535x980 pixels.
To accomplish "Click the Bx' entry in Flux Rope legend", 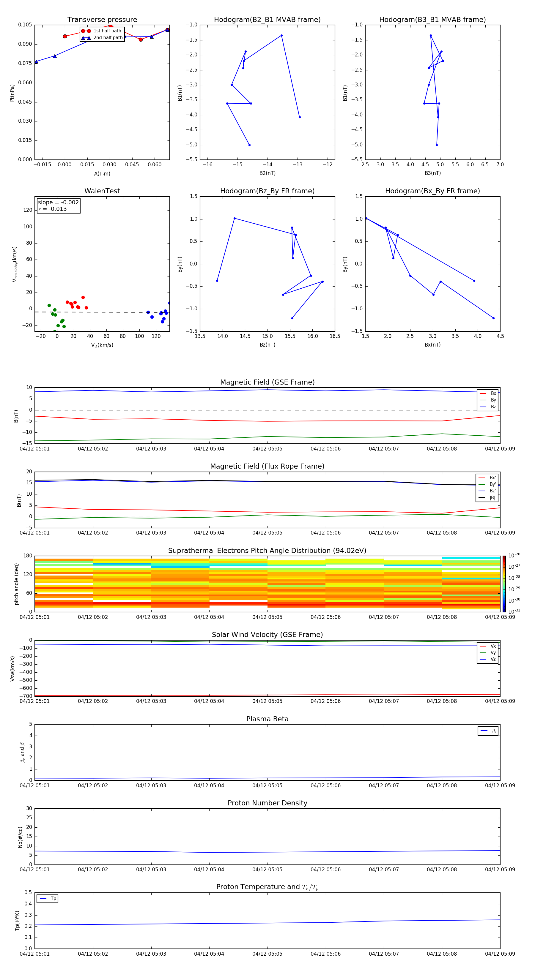I will [487, 478].
